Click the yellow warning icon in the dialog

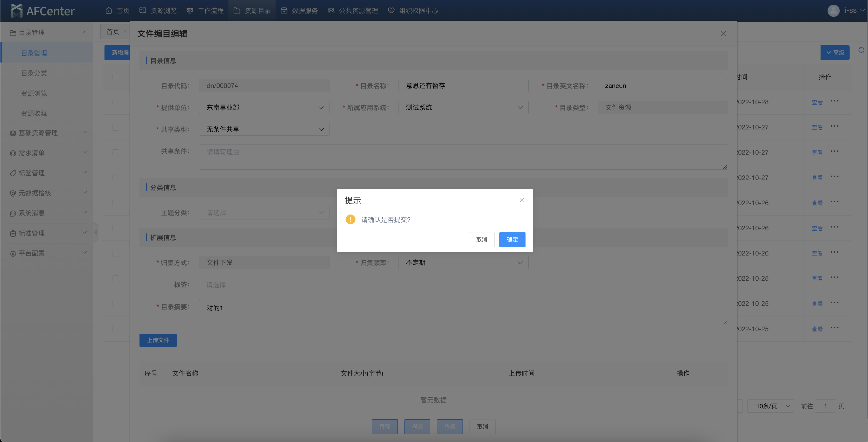[x=351, y=219]
